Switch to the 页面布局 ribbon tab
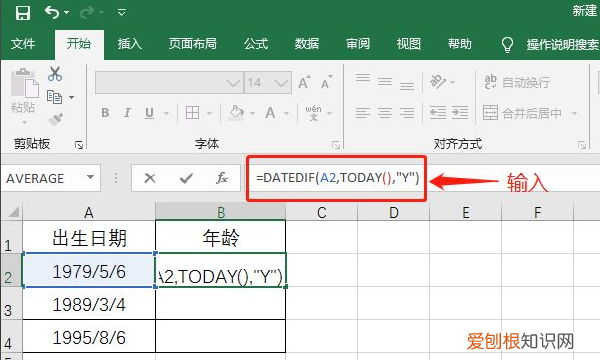Screen dimensions: 600x360 click(192, 44)
